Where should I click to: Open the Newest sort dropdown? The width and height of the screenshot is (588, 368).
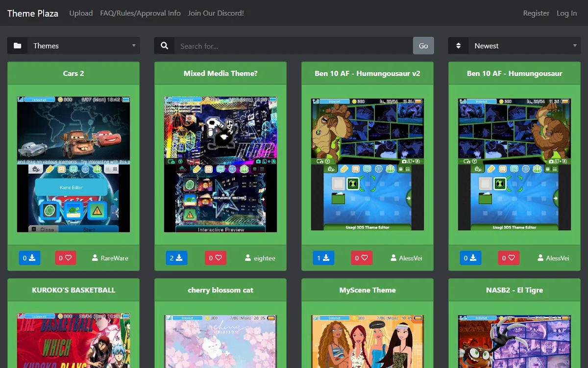click(x=525, y=46)
